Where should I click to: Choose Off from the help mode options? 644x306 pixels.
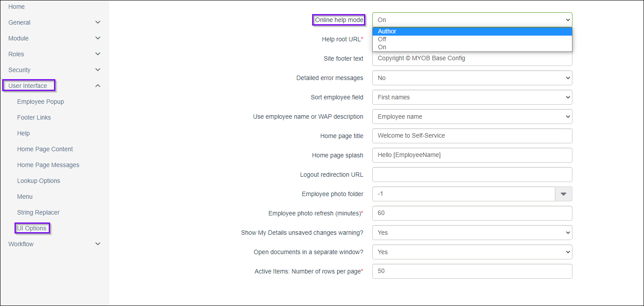pyautogui.click(x=472, y=39)
